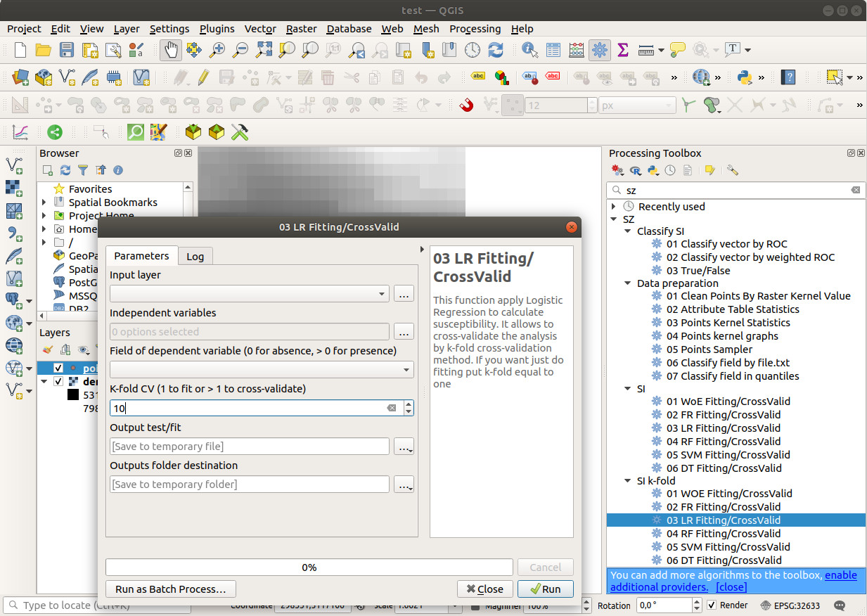The height and width of the screenshot is (616, 867).
Task: Create a new project from toolbar
Action: pos(20,50)
